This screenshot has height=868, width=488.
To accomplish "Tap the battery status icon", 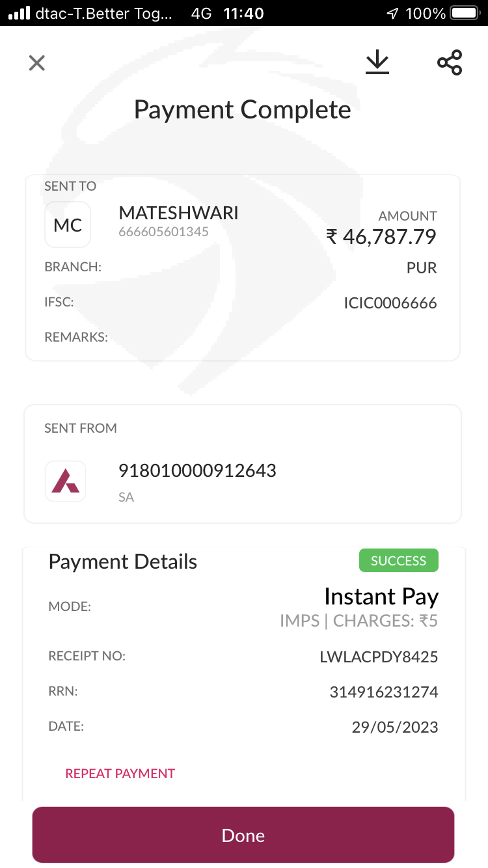I will (464, 13).
